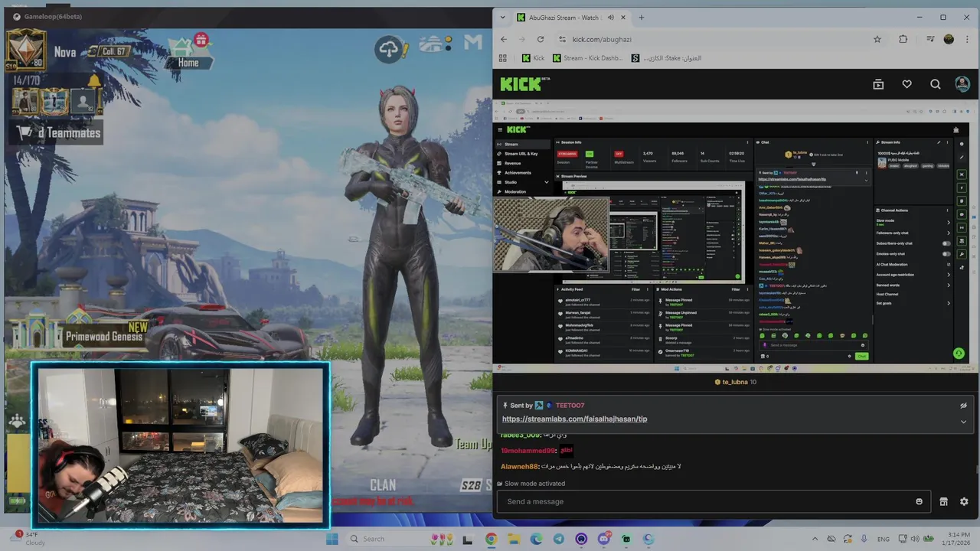Mute the AbuGhazi Stream tab audio
This screenshot has width=980, height=551.
(x=610, y=17)
